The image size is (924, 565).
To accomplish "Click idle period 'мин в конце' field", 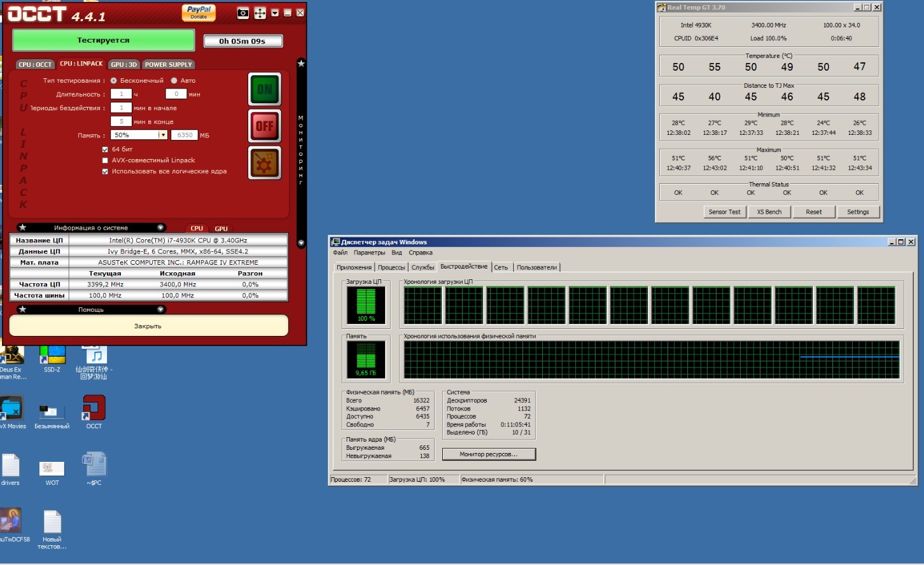I will point(121,121).
